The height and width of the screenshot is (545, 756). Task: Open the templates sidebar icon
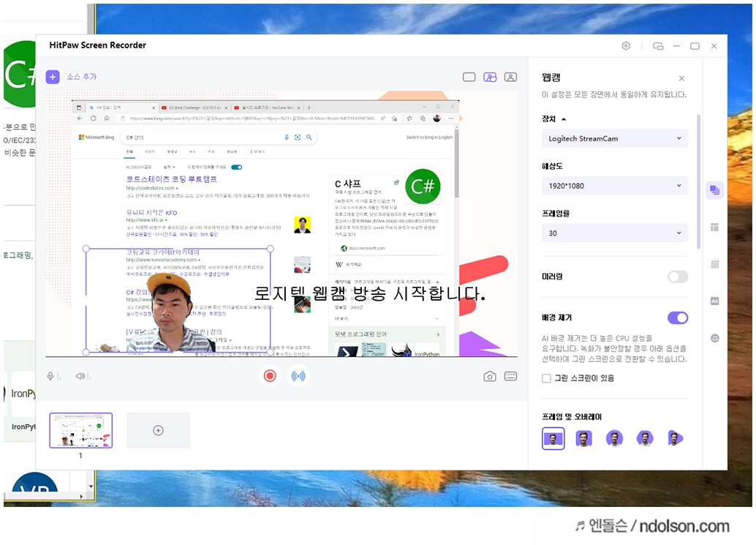[x=714, y=228]
